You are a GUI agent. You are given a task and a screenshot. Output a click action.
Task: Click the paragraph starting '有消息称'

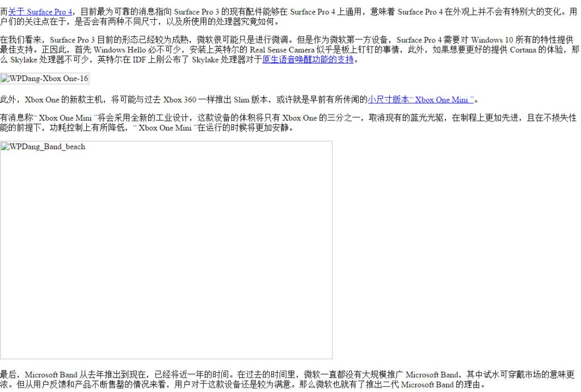point(288,123)
